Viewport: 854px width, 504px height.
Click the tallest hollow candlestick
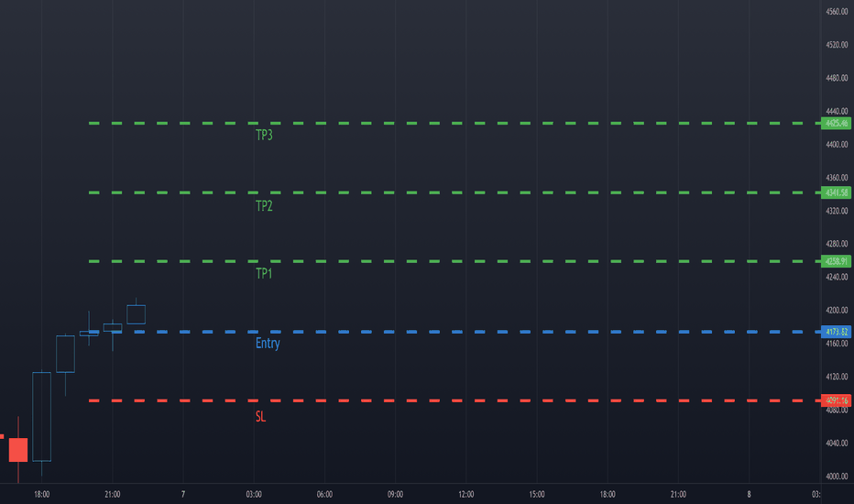42,417
